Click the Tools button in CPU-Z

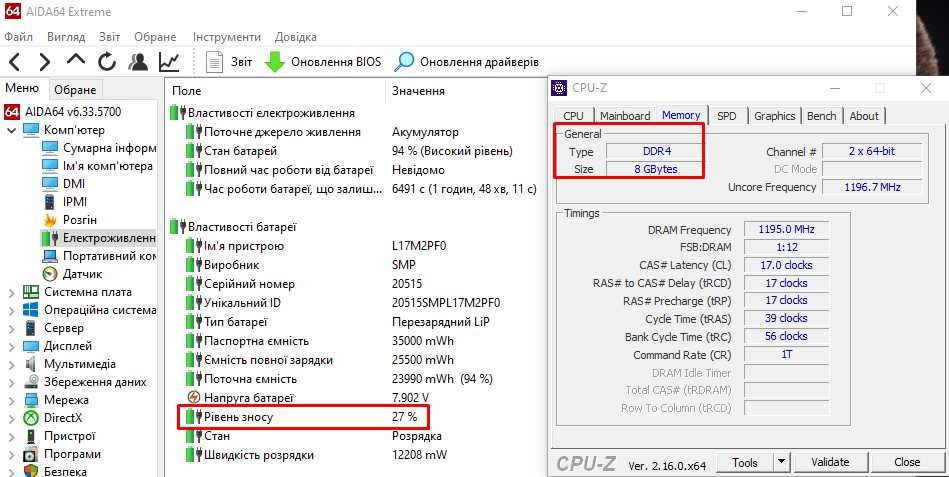pos(744,462)
